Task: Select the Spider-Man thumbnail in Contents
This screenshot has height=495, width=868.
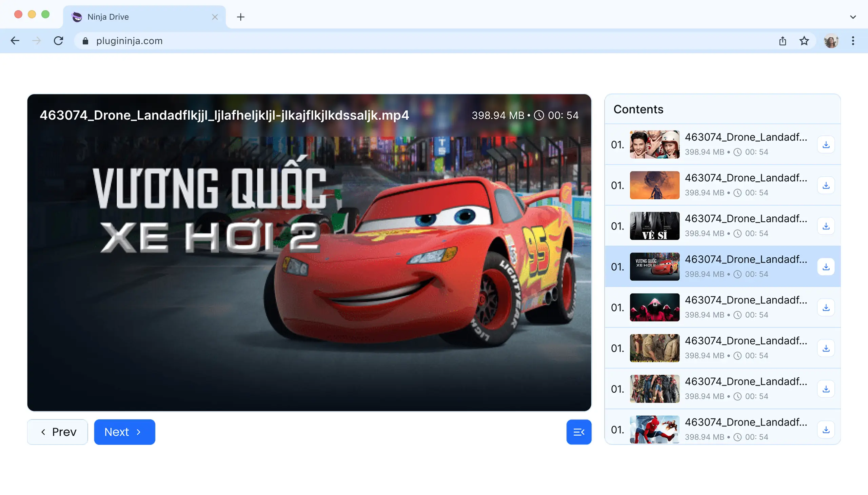Action: [x=654, y=430]
